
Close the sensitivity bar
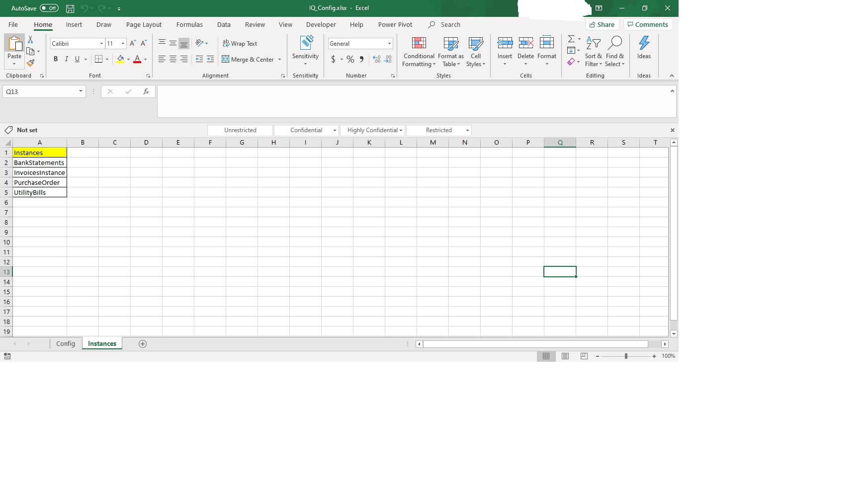(673, 130)
